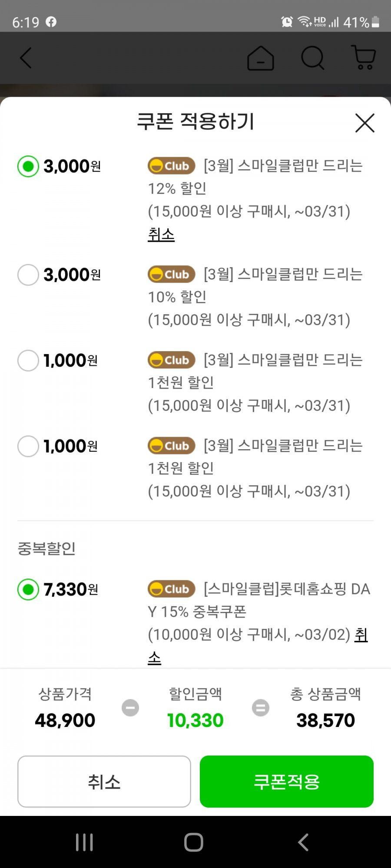Select the second 1,000원 coupon radio
This screenshot has width=391, height=868.
(x=28, y=446)
